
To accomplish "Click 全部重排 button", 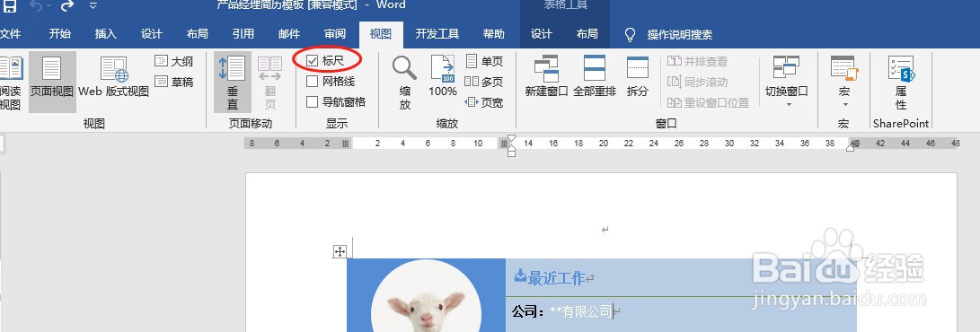I will 595,76.
